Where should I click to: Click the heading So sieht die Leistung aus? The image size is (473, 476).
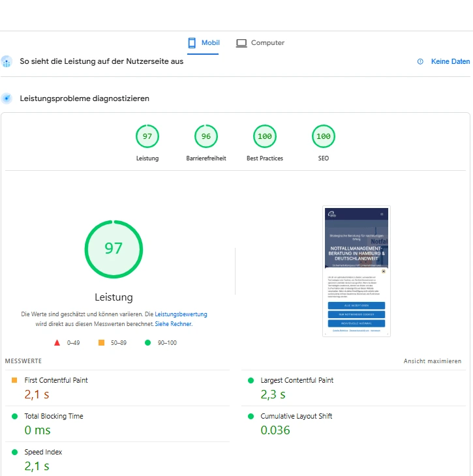click(102, 61)
